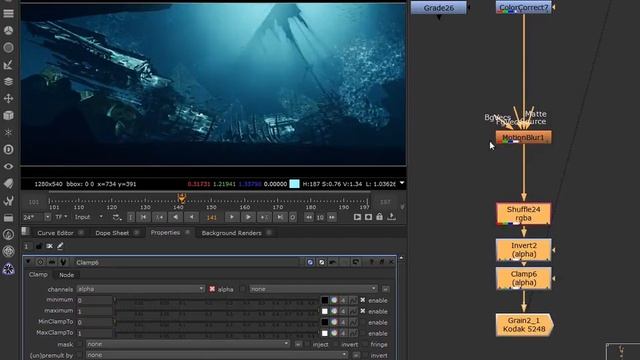Step one frame forward
The image size is (640, 360).
[232, 217]
